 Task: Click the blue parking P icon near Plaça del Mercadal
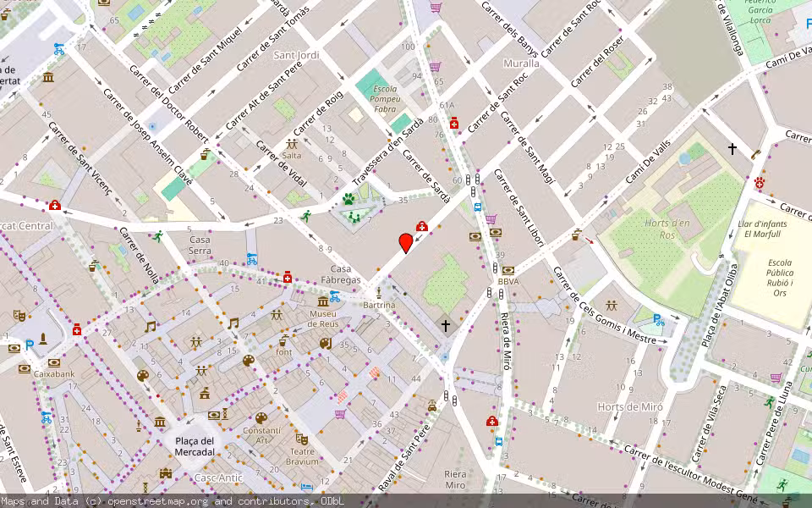29,345
